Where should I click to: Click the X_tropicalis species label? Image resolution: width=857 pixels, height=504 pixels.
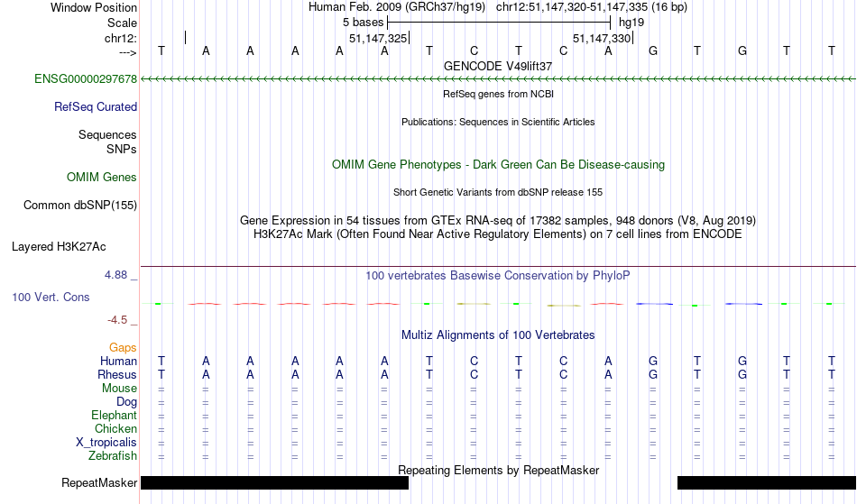[106, 443]
